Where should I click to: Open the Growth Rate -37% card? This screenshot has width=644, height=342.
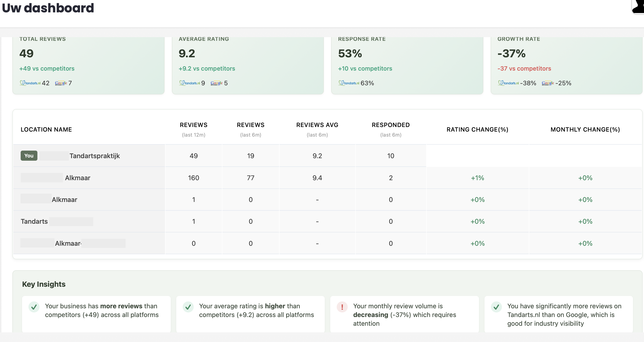tap(566, 65)
